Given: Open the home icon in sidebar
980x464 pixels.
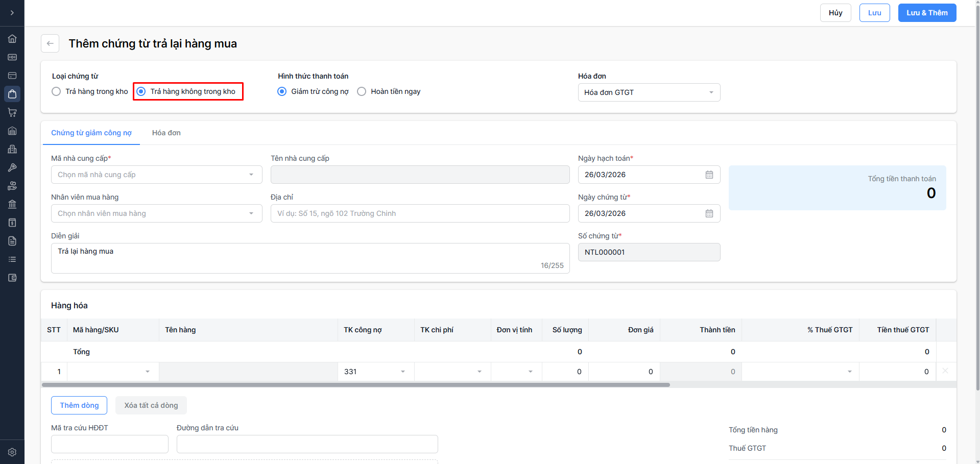Looking at the screenshot, I should pyautogui.click(x=12, y=39).
